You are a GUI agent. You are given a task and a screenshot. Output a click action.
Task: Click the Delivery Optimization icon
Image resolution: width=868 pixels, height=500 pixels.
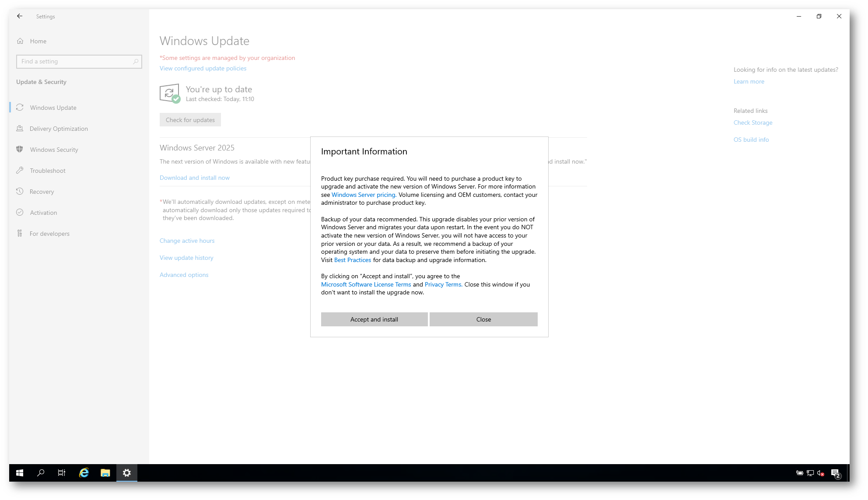pos(20,129)
